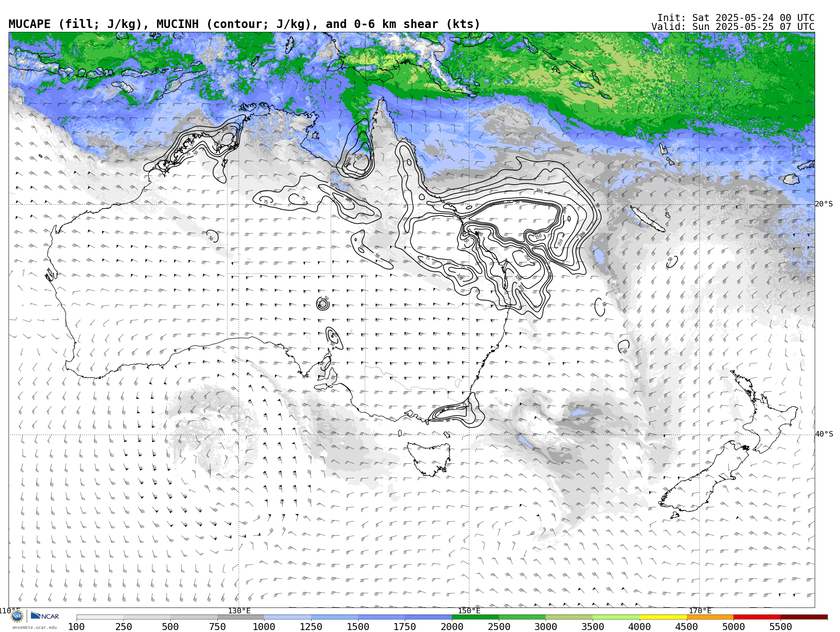
Task: Click the colorbar label 1750
Action: click(405, 627)
